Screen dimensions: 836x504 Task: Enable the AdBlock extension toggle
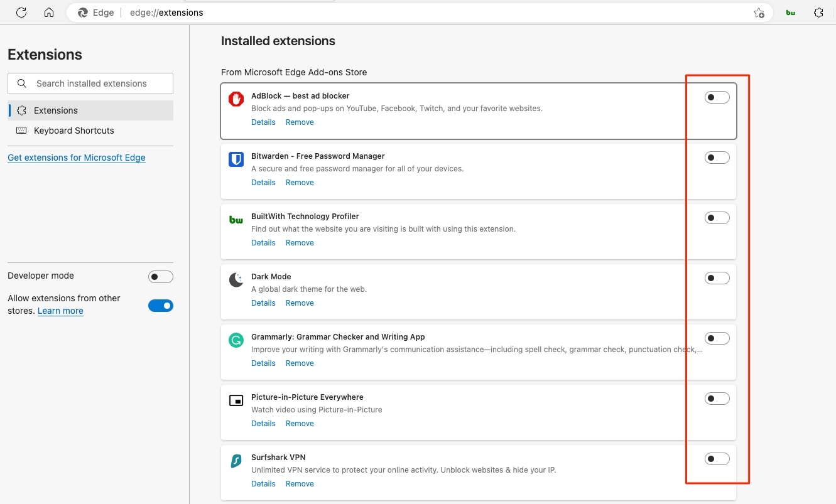717,97
